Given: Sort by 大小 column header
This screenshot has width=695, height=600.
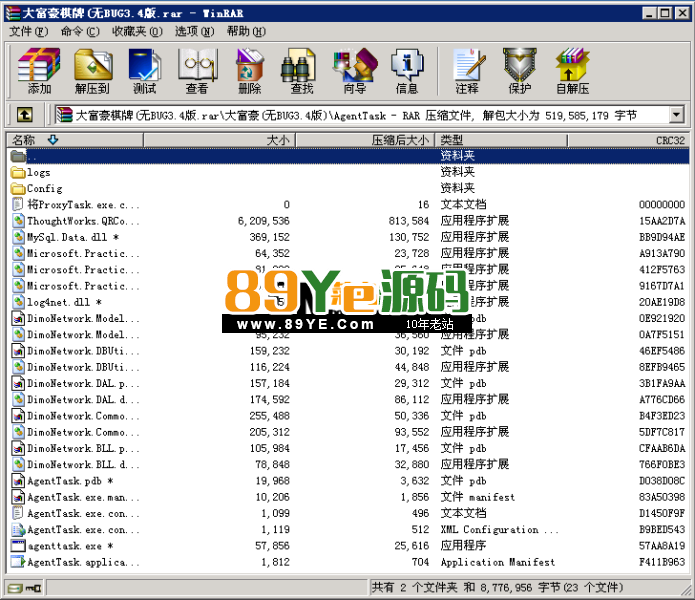Looking at the screenshot, I should click(219, 140).
